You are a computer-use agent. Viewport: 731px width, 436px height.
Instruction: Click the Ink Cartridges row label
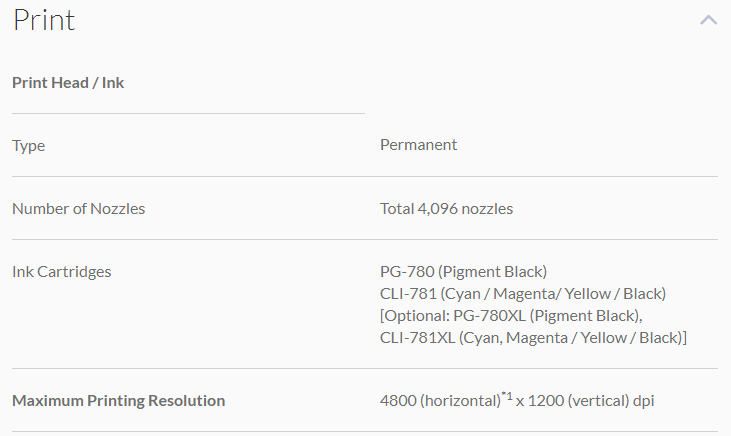click(61, 271)
